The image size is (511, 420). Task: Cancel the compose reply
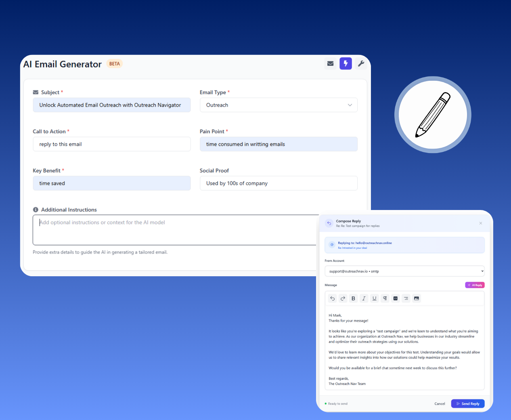[x=440, y=403]
